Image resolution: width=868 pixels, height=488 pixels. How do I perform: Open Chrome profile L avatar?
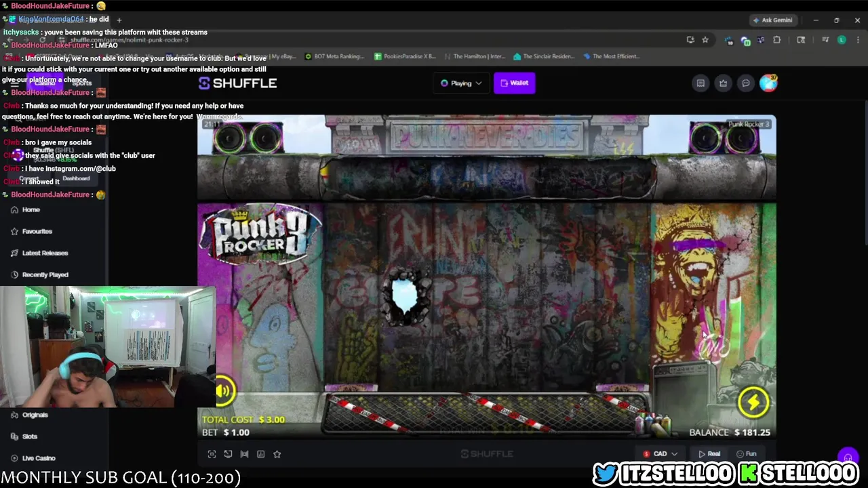click(x=842, y=40)
